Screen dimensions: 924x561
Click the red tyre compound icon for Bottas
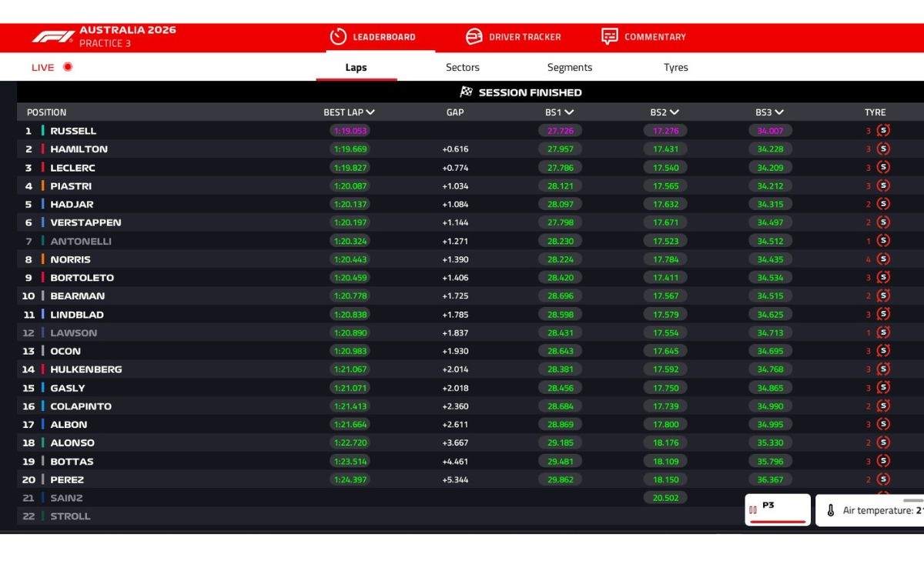(884, 461)
